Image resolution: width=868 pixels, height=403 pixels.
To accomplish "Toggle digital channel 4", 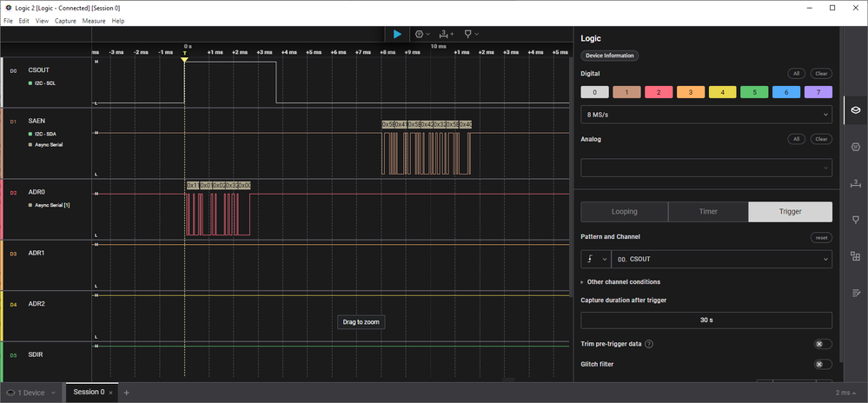I will (x=722, y=92).
